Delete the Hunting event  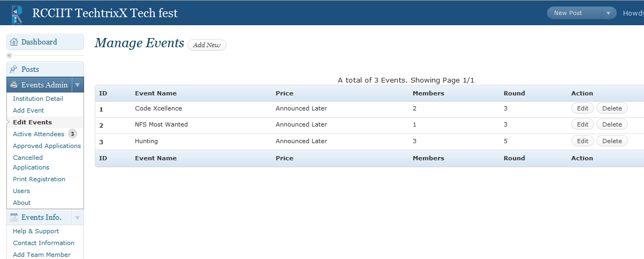click(x=612, y=141)
